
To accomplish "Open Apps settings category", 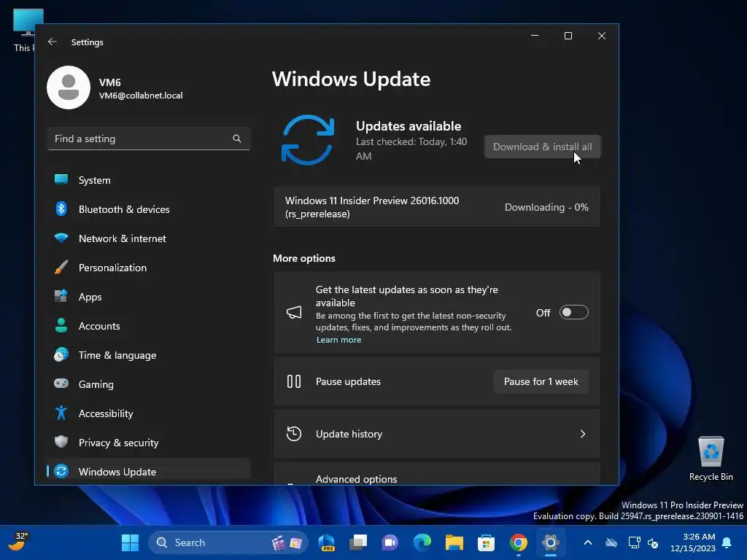I will pyautogui.click(x=149, y=297).
